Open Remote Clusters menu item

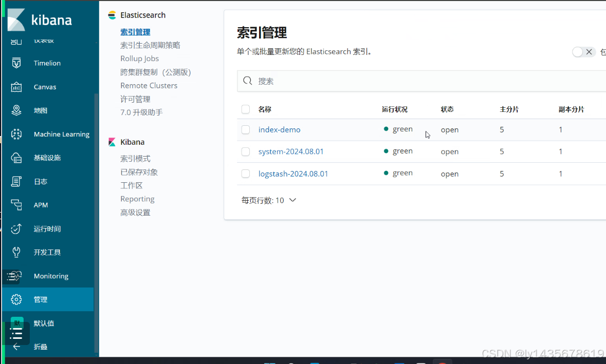tap(149, 86)
